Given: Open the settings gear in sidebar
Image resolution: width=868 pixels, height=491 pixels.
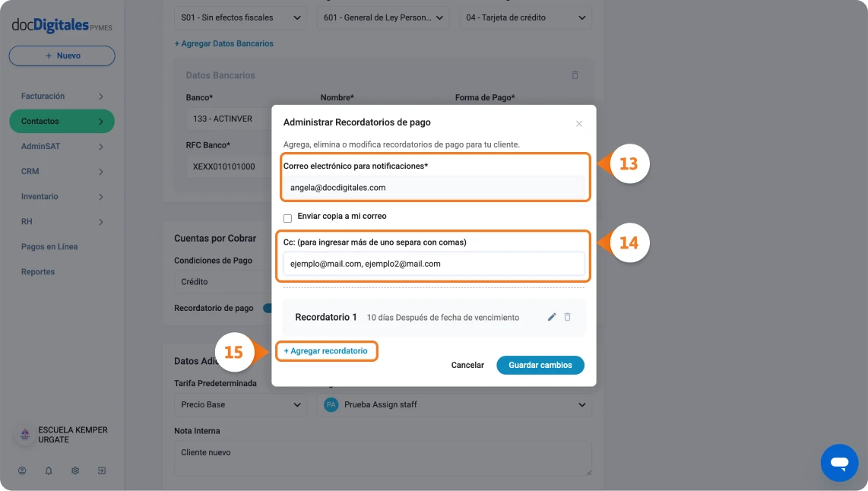Looking at the screenshot, I should pos(75,470).
